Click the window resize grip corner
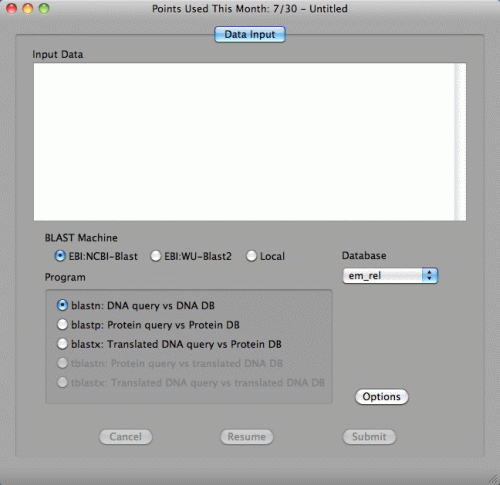Viewport: 500px width, 485px height. pyautogui.click(x=493, y=479)
